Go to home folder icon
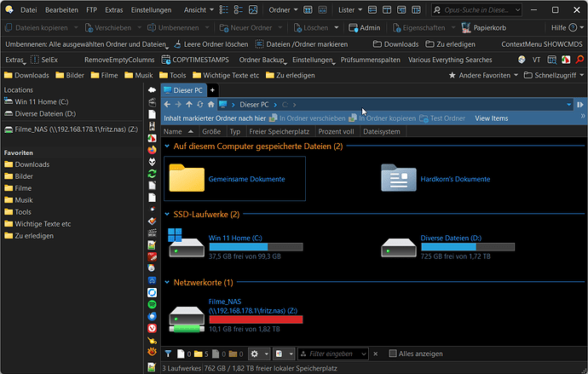Image resolution: width=588 pixels, height=374 pixels. click(x=211, y=105)
